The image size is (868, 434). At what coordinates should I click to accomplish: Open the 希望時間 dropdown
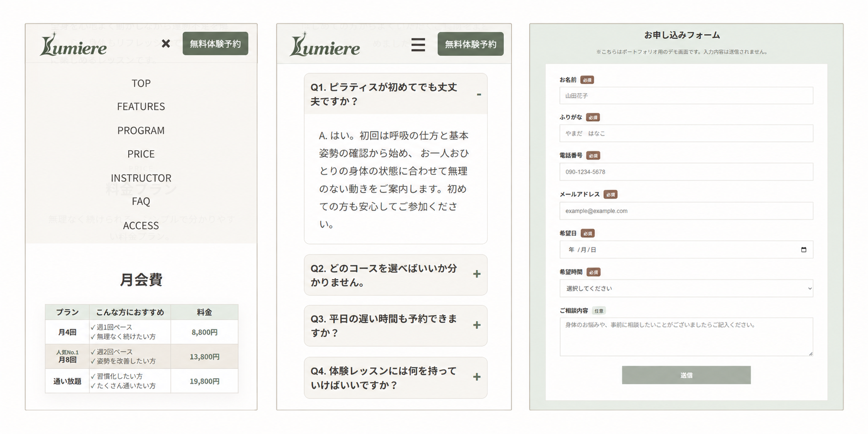[x=686, y=288]
